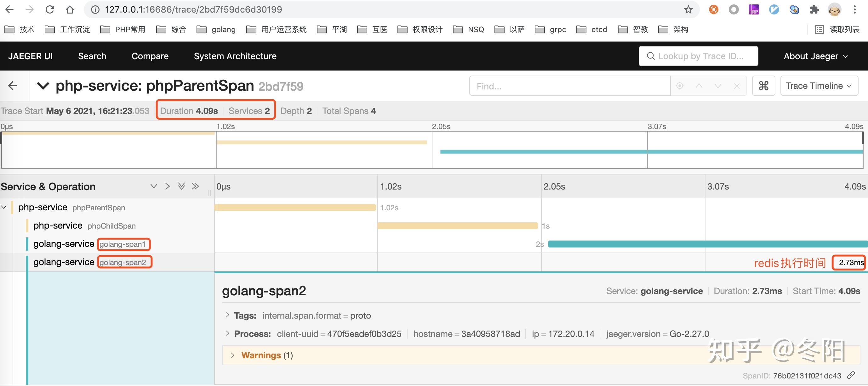Collapse all spans in Service & Operation header

(x=154, y=186)
